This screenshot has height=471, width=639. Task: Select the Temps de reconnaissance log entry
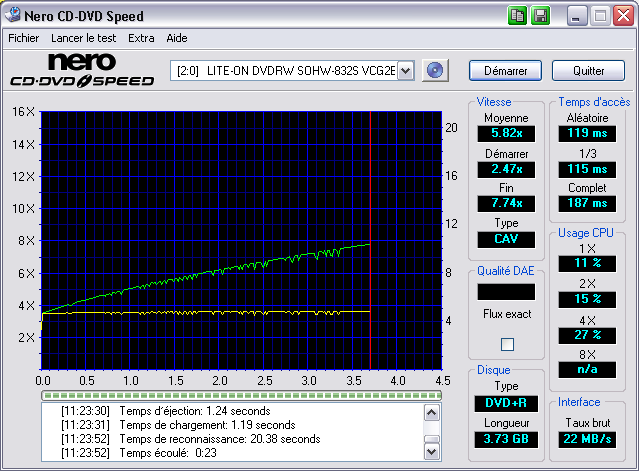point(220,439)
